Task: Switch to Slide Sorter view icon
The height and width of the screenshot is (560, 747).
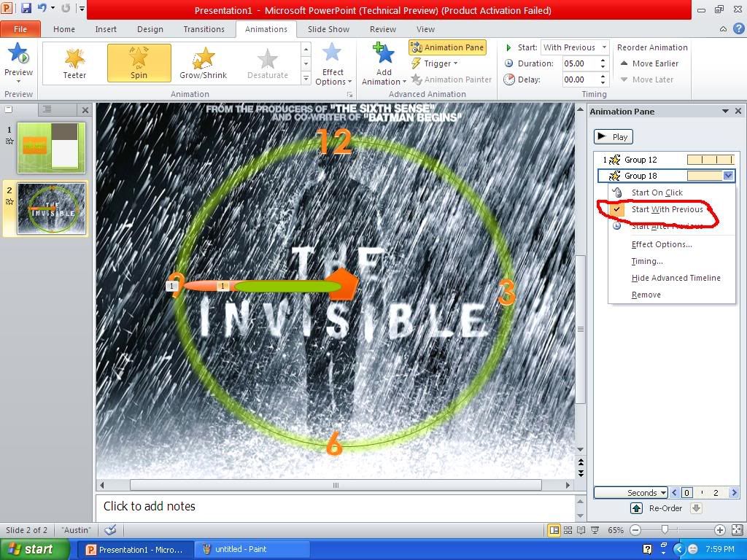Action: (568, 529)
